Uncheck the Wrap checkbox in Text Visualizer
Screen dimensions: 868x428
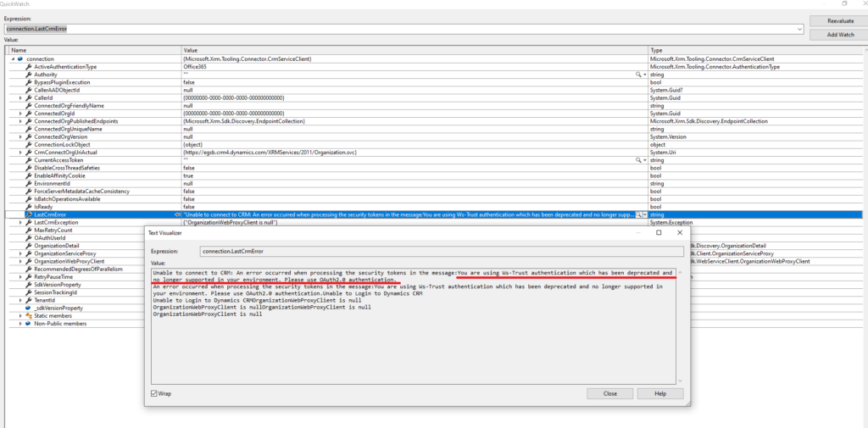[x=153, y=393]
